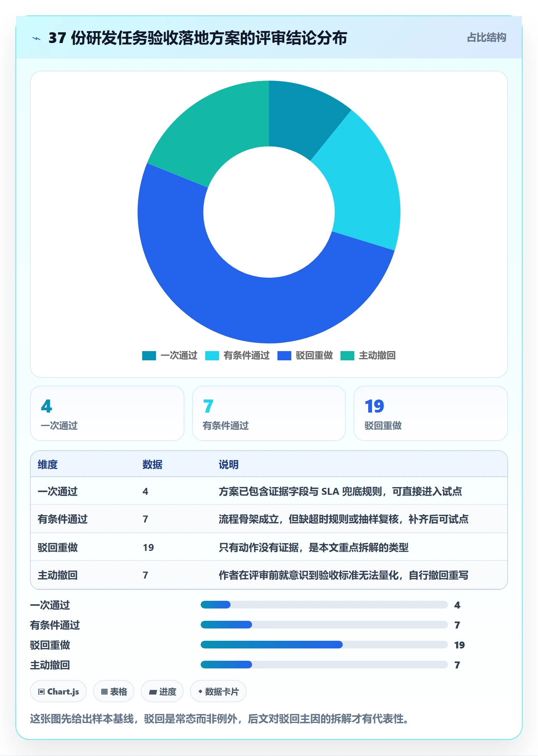The height and width of the screenshot is (756, 538).
Task: Click the value 19 in the table
Action: pos(148,547)
